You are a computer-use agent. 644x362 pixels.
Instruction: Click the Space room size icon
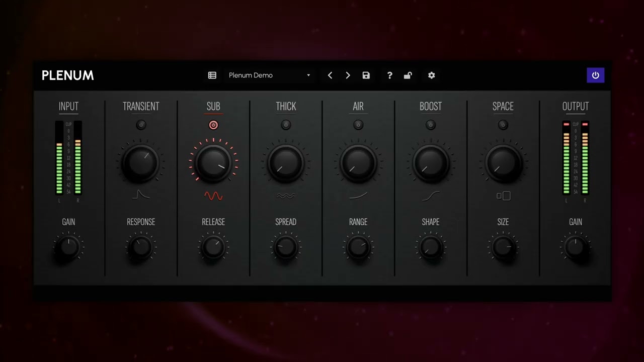point(503,196)
